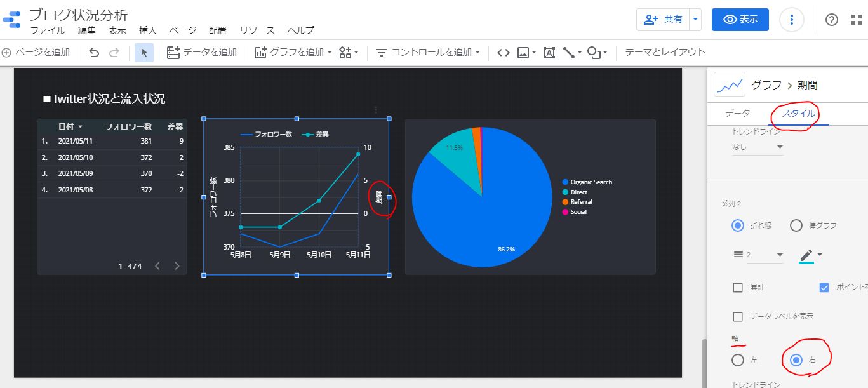Click the redo arrow icon

114,53
